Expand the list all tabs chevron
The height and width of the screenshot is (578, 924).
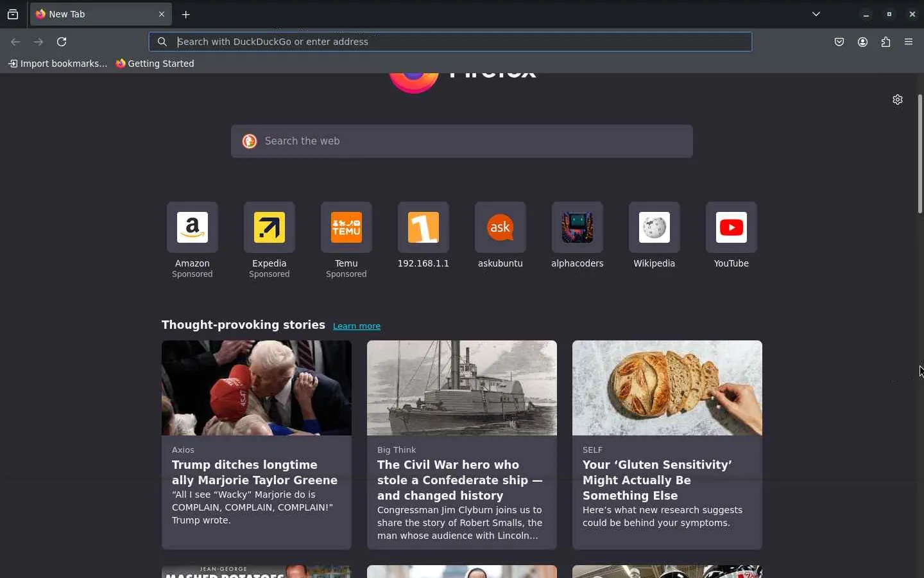point(816,14)
